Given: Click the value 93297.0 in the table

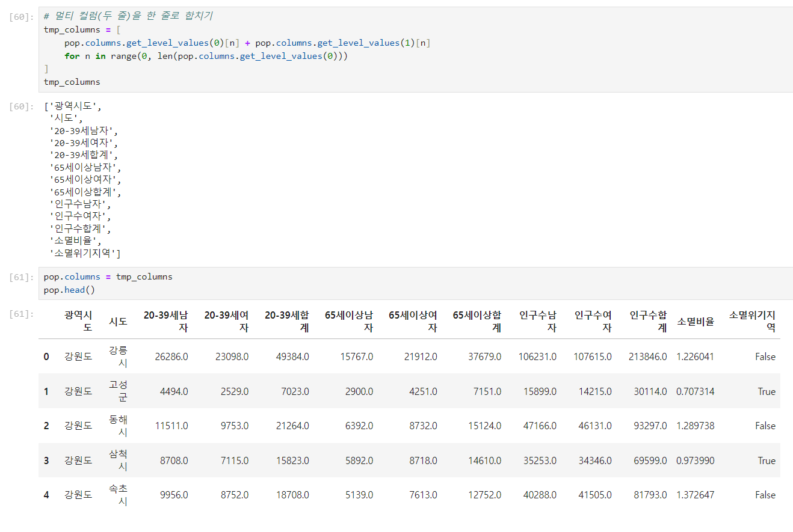Looking at the screenshot, I should click(x=650, y=426).
